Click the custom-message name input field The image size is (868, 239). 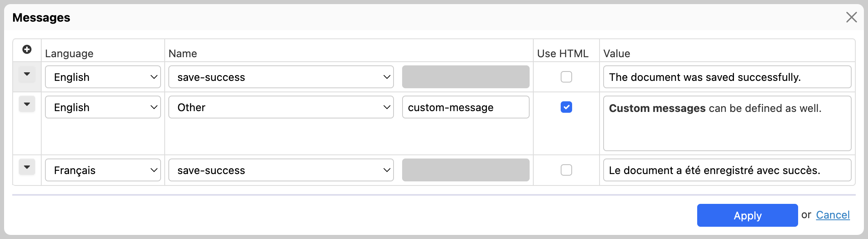[x=465, y=107]
